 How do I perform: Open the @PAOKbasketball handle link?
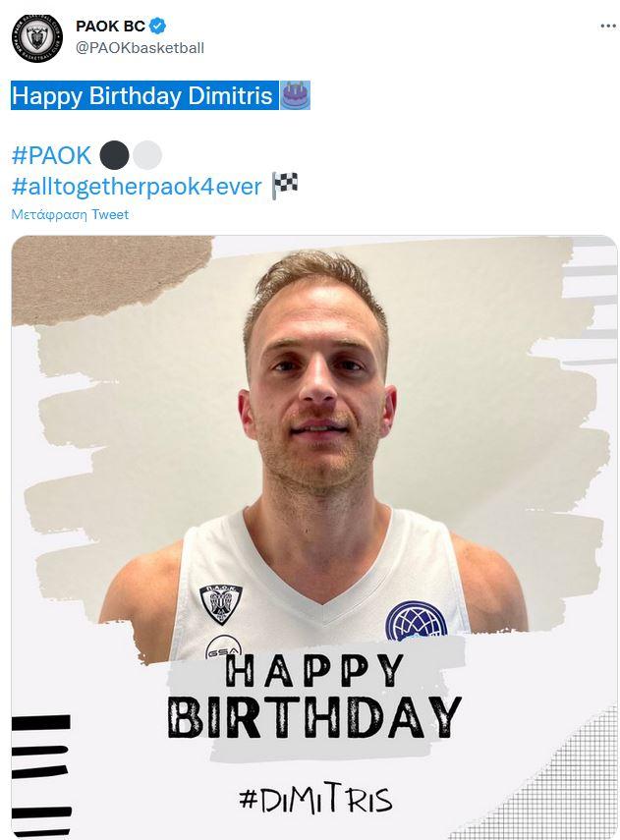click(140, 48)
